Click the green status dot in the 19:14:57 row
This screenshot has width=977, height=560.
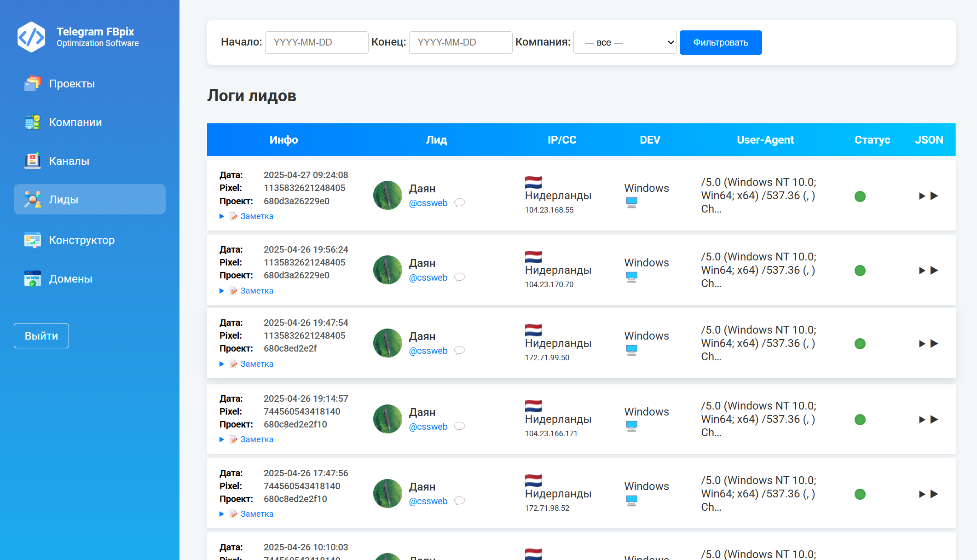[x=860, y=420]
